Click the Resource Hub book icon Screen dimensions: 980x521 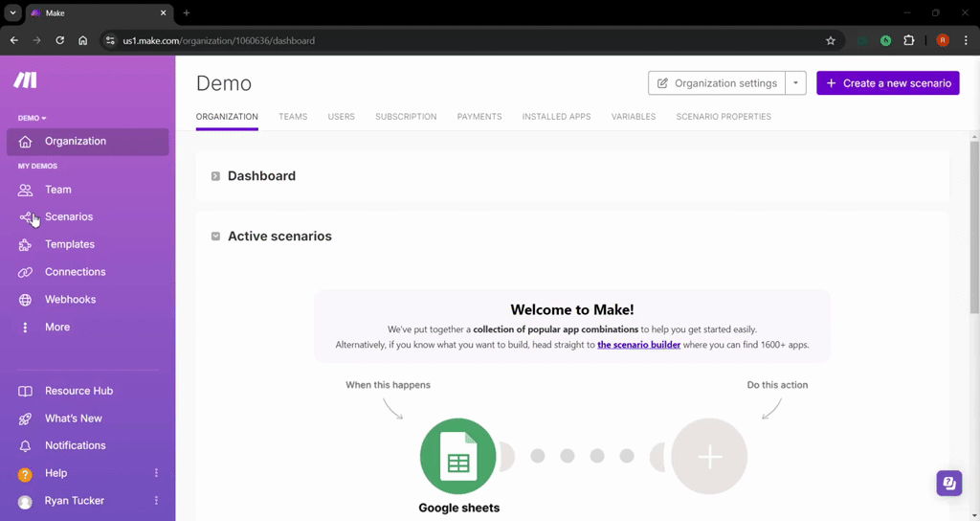(x=25, y=391)
